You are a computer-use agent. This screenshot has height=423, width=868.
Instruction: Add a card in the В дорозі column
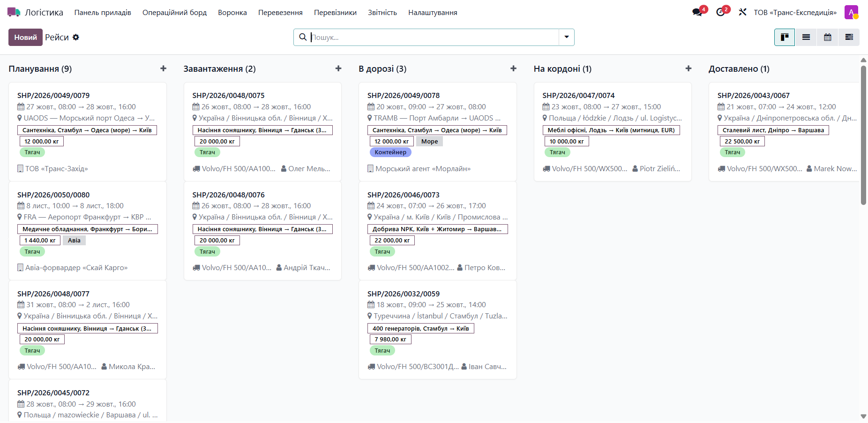513,68
